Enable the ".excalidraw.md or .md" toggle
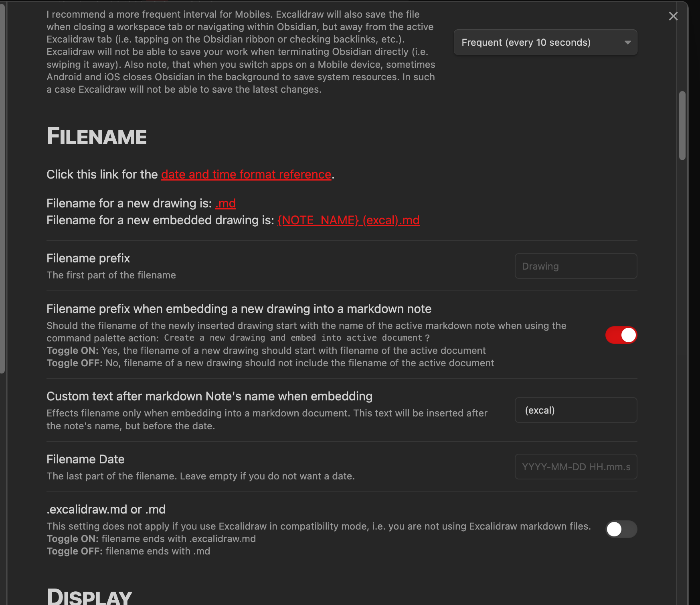This screenshot has width=700, height=605. pos(621,529)
